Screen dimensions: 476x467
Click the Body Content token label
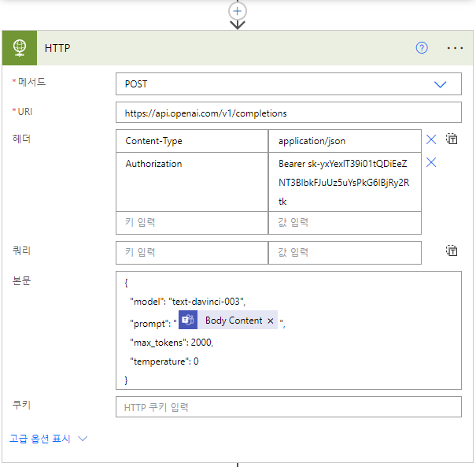pos(234,321)
